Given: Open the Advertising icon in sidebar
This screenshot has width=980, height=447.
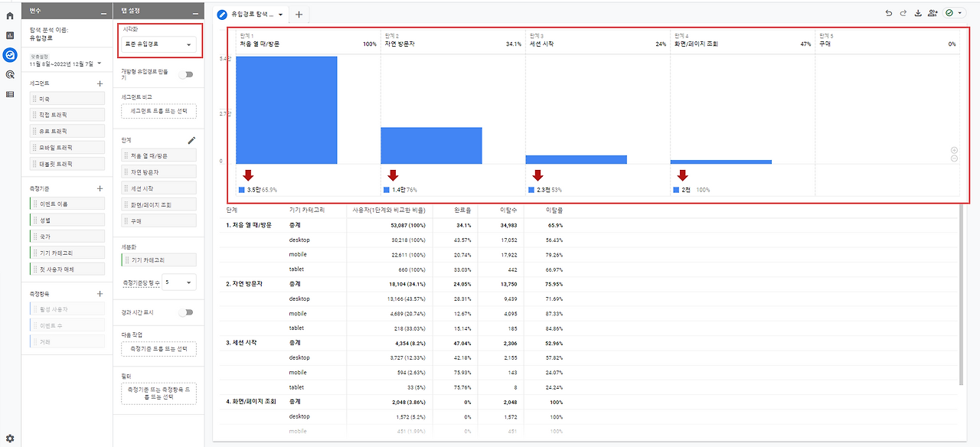Looking at the screenshot, I should point(10,75).
